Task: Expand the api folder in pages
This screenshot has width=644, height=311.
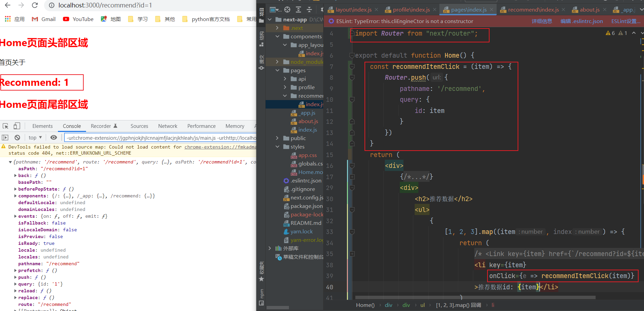Action: [285, 79]
